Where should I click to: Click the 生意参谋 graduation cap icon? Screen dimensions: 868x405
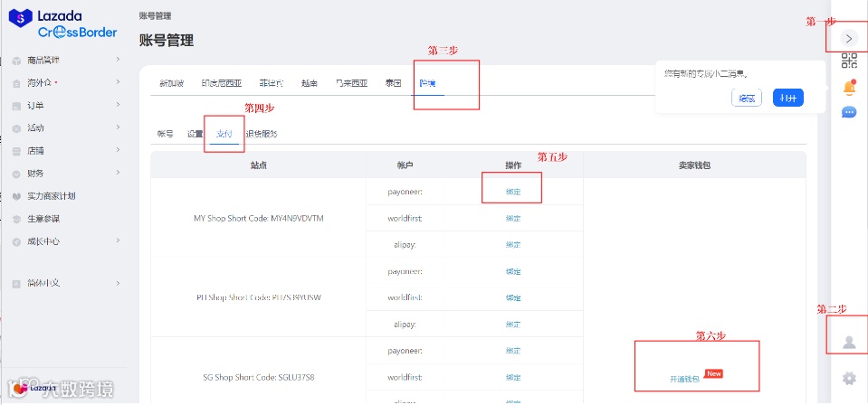pos(16,219)
